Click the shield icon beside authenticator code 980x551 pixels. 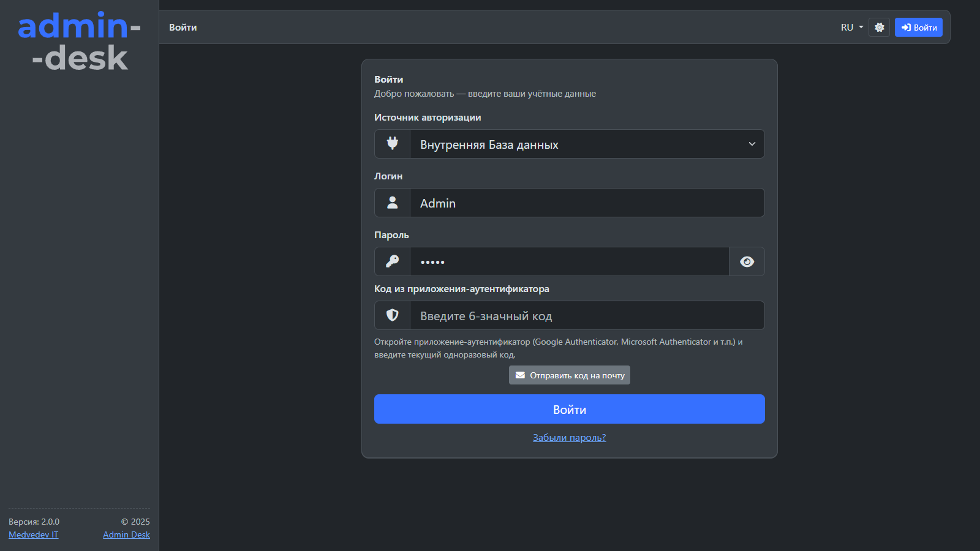point(392,315)
